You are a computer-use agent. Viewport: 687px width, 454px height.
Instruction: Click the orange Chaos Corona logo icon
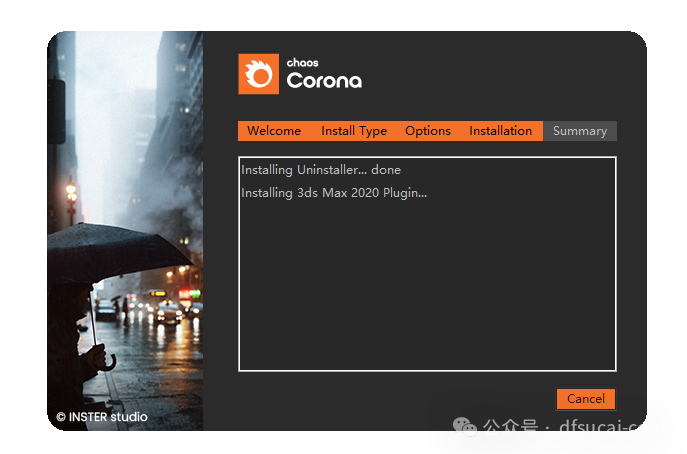click(x=259, y=74)
